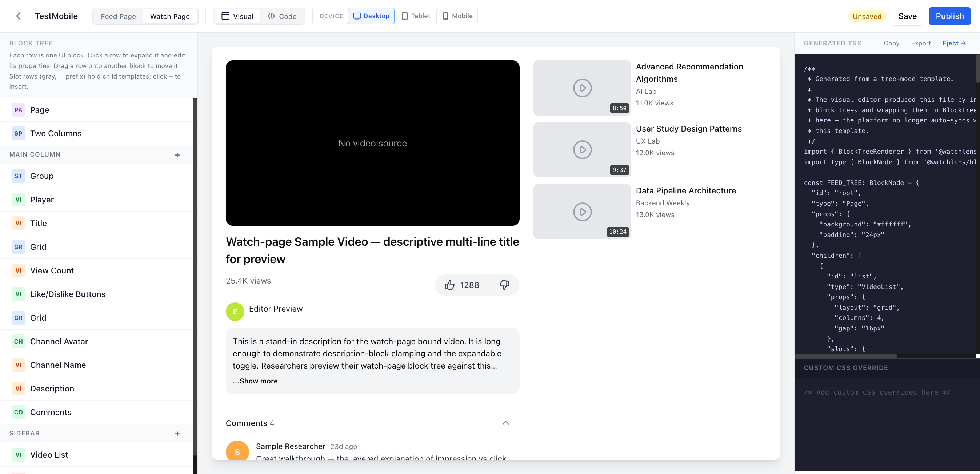This screenshot has height=474, width=980.
Task: Expand the Page block row
Action: coord(97,110)
